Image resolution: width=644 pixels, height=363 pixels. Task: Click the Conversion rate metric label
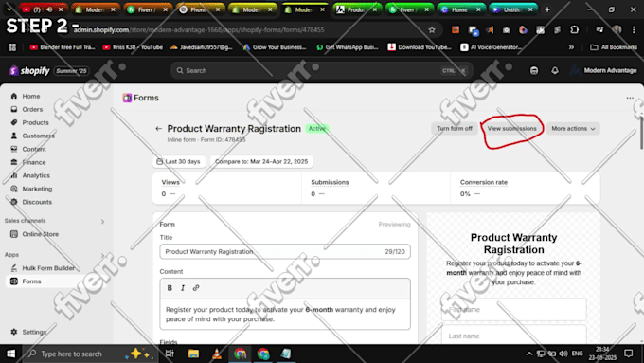(483, 182)
